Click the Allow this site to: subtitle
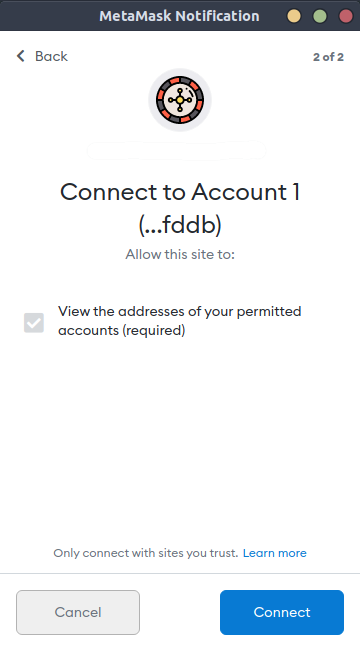 coord(180,254)
